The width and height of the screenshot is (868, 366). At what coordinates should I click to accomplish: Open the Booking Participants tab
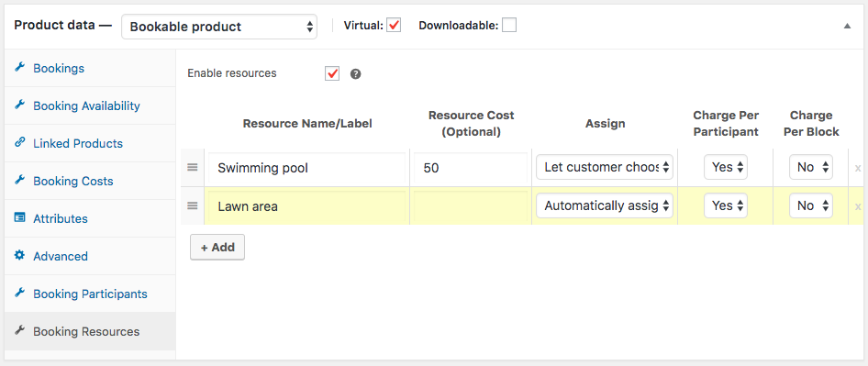click(90, 294)
